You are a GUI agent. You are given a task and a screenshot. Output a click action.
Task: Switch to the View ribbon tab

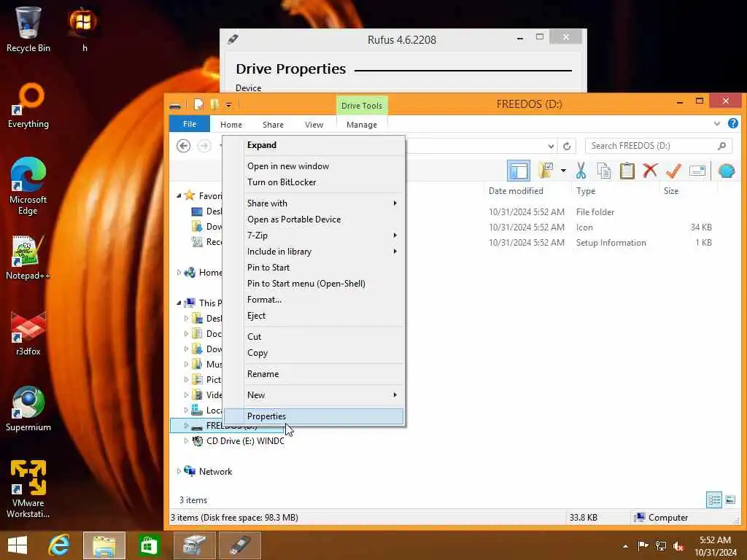click(314, 124)
